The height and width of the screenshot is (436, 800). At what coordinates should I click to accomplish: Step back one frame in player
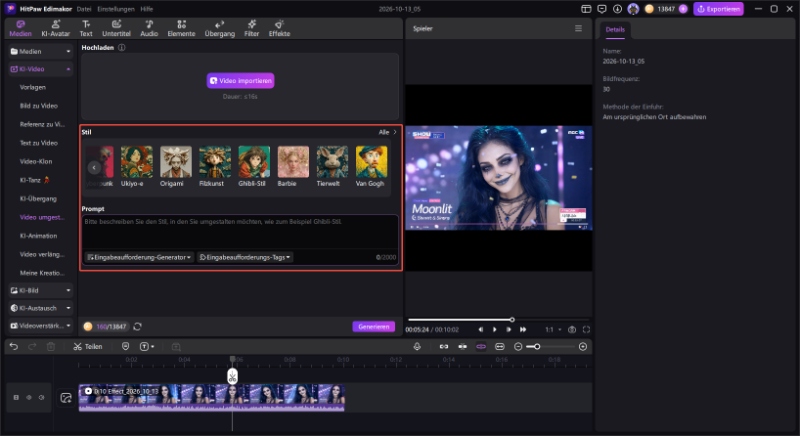[481, 330]
